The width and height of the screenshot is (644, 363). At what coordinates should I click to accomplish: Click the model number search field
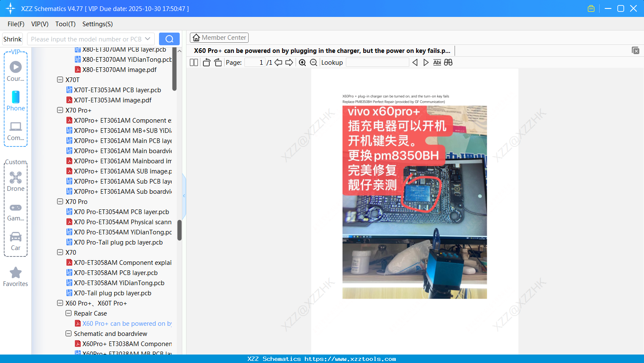tap(86, 39)
